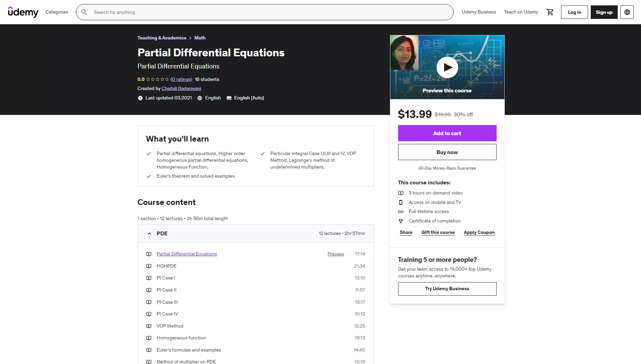Click the HOHPDE lecture row
The height and width of the screenshot is (364, 641).
255,266
